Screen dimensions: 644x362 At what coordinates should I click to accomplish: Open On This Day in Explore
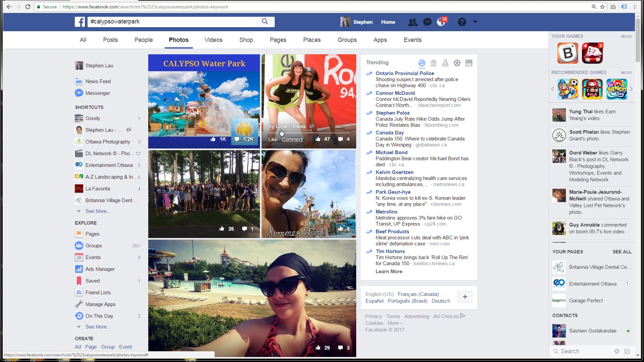99,316
